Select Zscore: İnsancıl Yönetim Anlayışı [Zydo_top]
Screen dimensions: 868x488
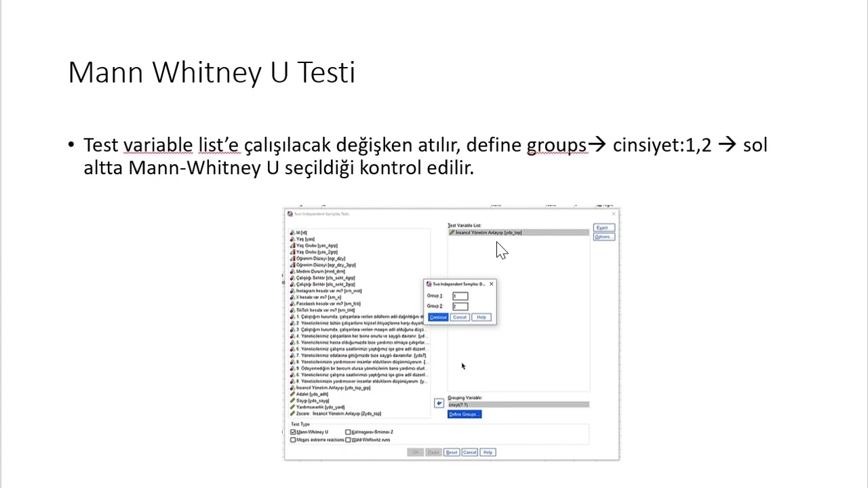click(336, 413)
